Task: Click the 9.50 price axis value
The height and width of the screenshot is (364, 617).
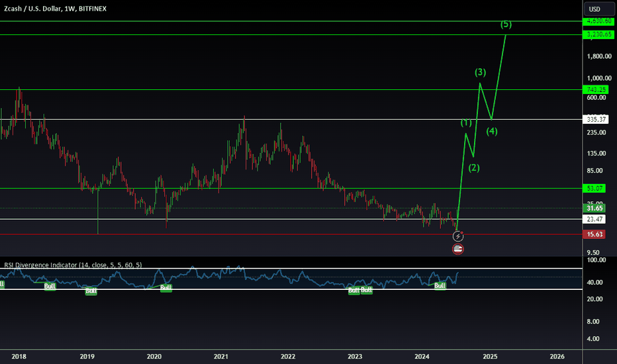Action: tap(593, 252)
